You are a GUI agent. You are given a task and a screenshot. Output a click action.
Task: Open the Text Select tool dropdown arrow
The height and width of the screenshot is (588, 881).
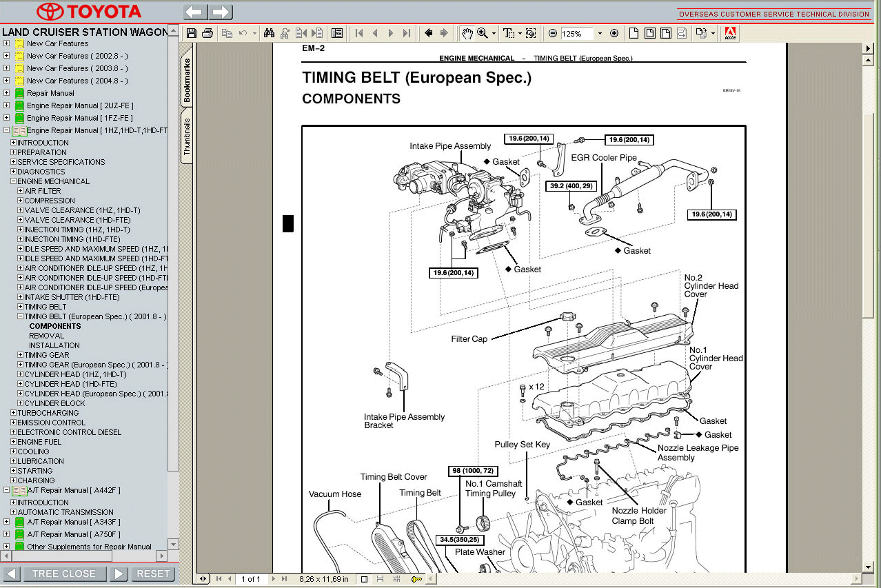point(520,33)
